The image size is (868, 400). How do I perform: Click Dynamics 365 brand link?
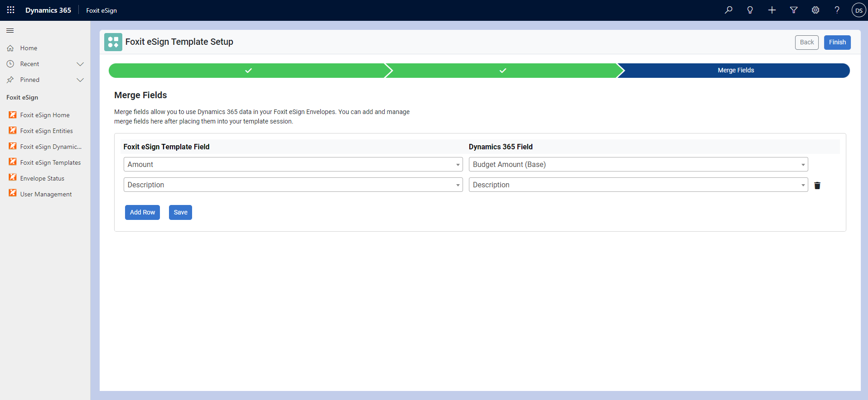pos(48,10)
